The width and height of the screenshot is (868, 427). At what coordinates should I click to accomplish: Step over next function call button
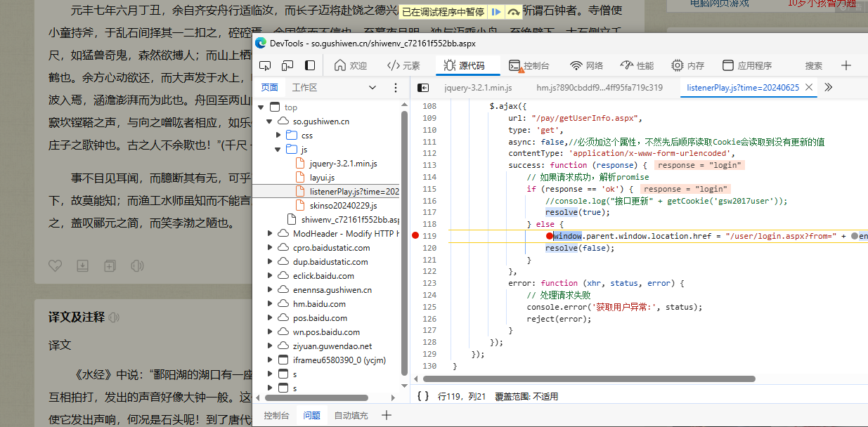coord(514,12)
